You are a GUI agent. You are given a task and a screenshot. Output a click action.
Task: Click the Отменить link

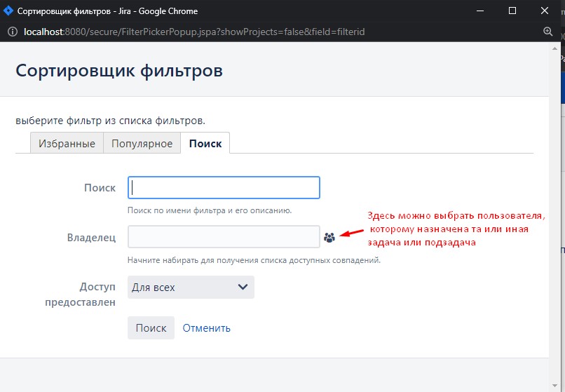click(x=207, y=328)
